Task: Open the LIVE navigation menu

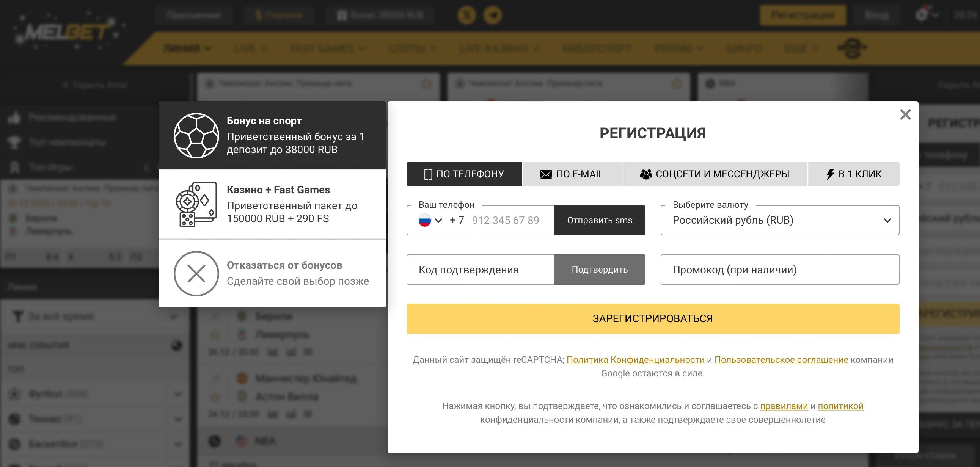Action: coord(250,49)
